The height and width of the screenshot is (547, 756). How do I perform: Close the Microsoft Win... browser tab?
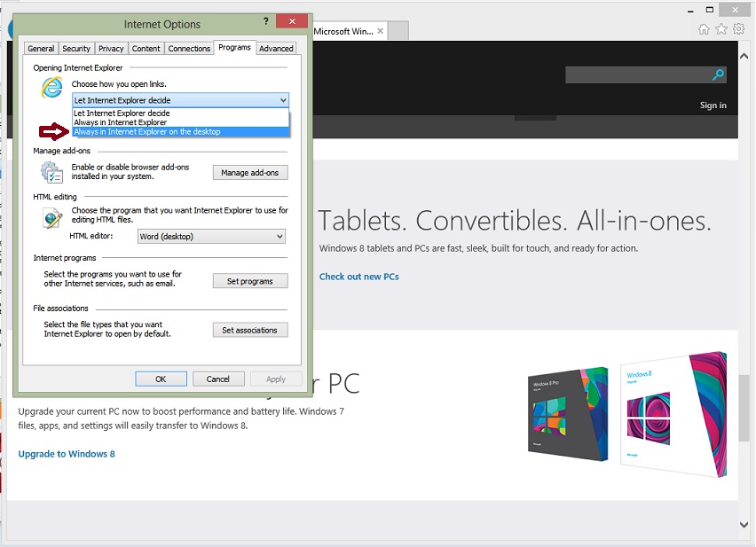[381, 31]
